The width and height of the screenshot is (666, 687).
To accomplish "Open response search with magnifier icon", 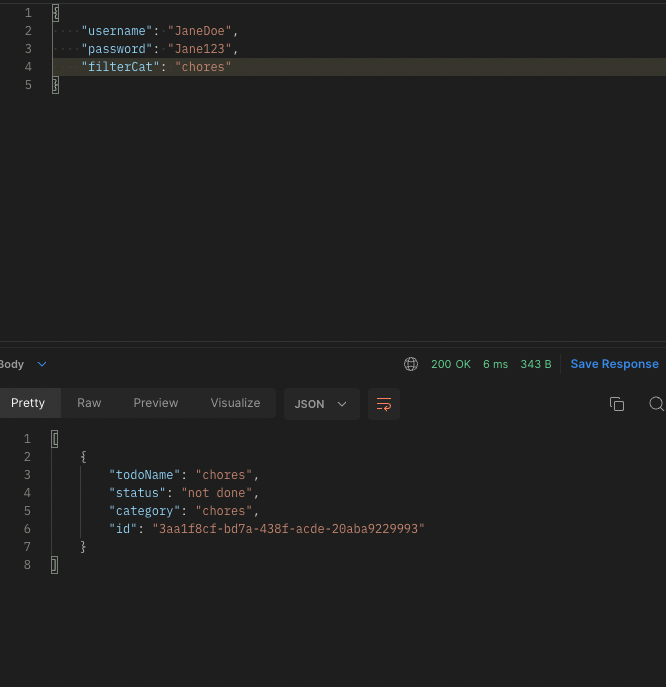I will coord(656,404).
